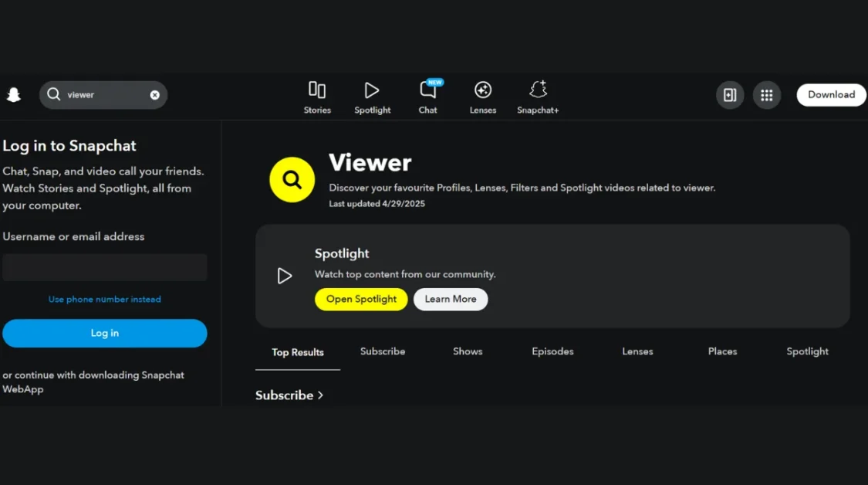Screen dimensions: 868x485
Task: Switch to the Shows tab
Action: coord(468,351)
